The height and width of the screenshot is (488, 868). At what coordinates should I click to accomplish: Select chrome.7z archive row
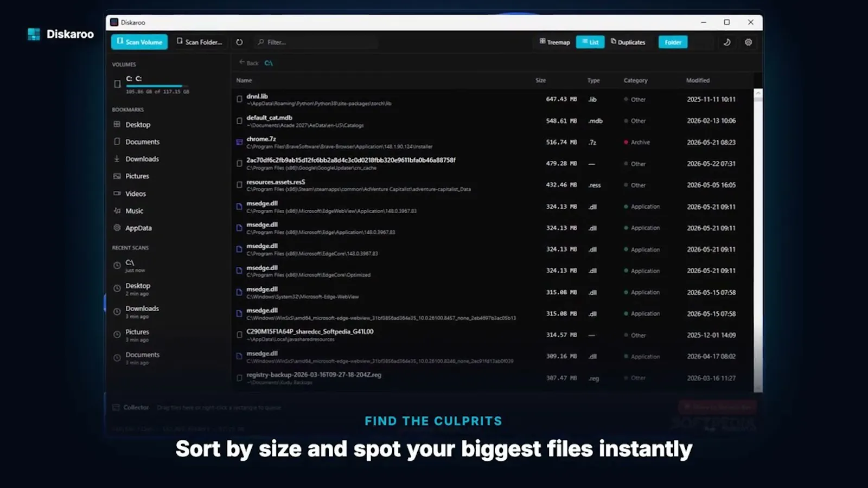[493, 142]
